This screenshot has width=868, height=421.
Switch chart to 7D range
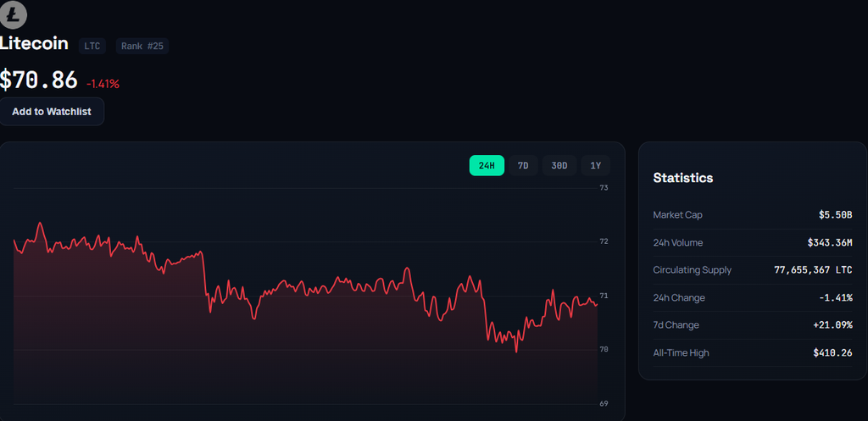[523, 165]
